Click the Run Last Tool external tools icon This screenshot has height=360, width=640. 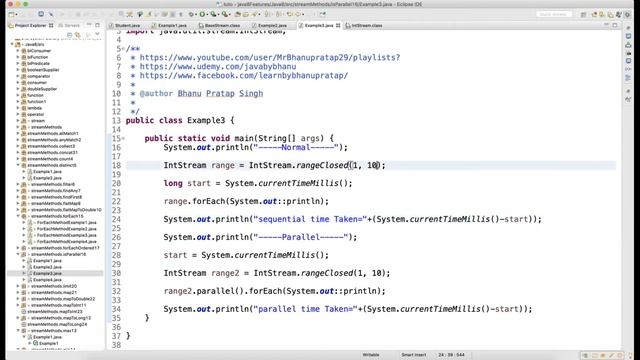tap(225, 14)
